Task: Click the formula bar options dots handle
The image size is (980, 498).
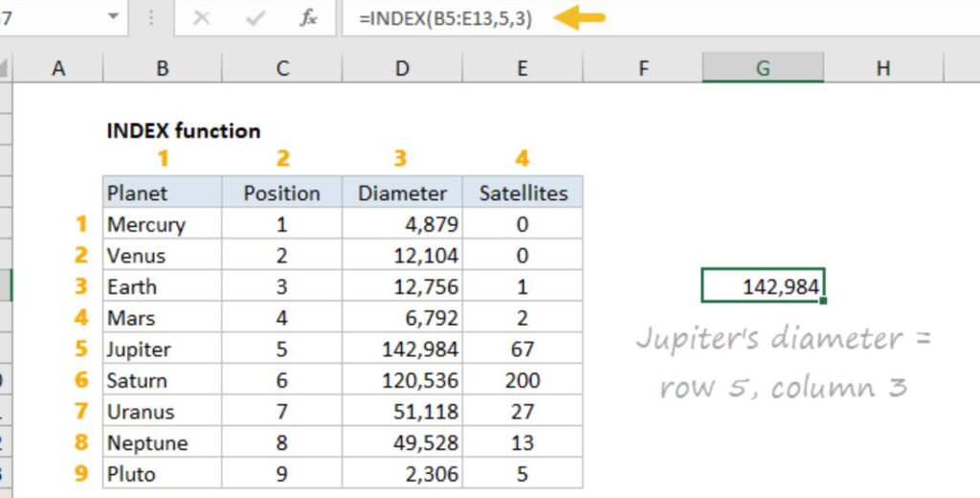Action: (151, 17)
